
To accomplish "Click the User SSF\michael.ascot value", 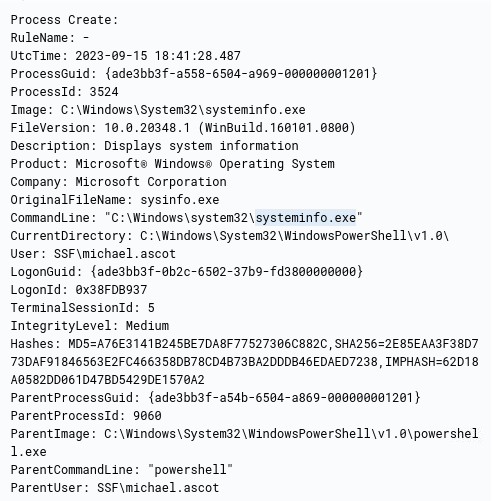I will pos(115,254).
